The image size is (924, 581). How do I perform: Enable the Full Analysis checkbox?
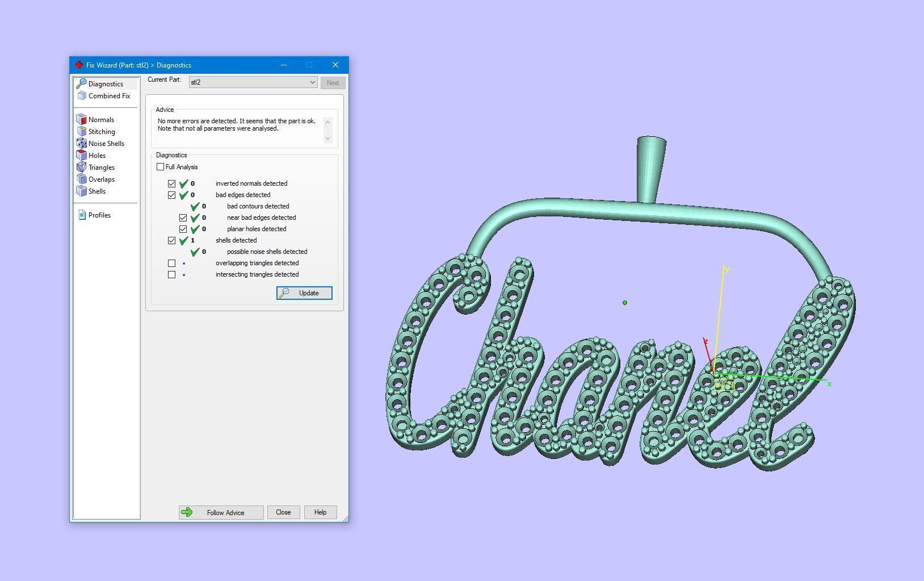click(x=161, y=167)
